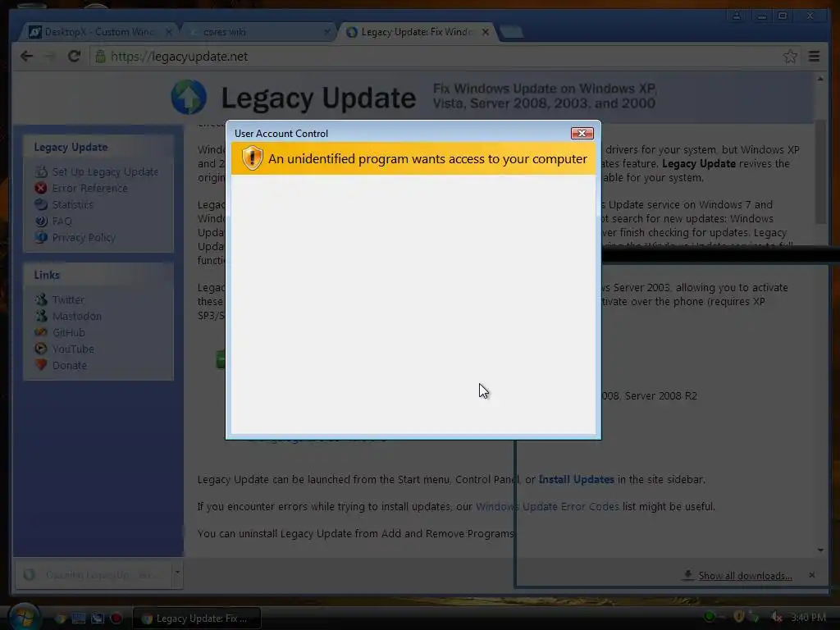
Task: Click the red quick launch icon in taskbar
Action: point(116,619)
